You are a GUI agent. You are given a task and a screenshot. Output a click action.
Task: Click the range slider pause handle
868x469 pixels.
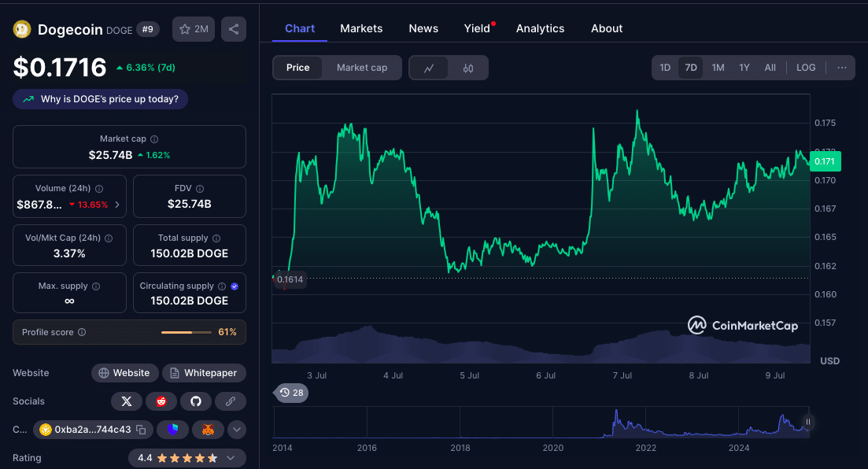807,422
